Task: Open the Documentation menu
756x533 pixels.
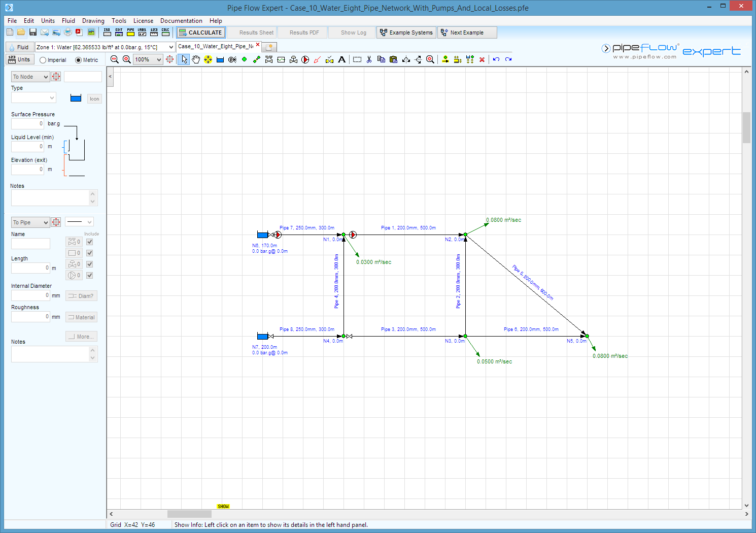Action: click(x=181, y=21)
